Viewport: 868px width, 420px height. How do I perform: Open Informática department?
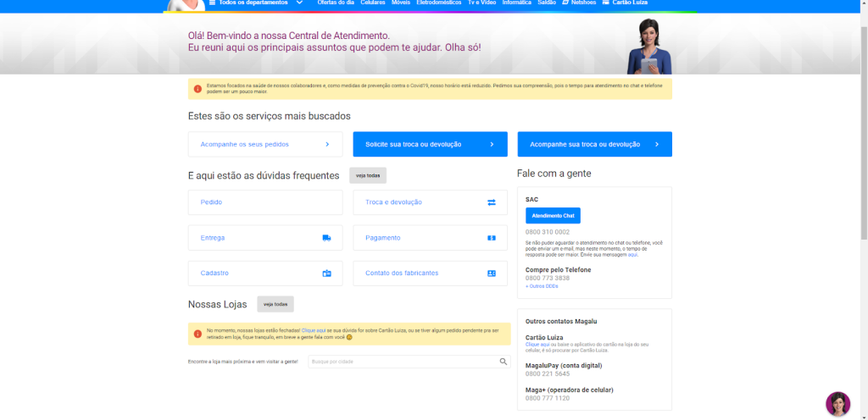pos(517,3)
